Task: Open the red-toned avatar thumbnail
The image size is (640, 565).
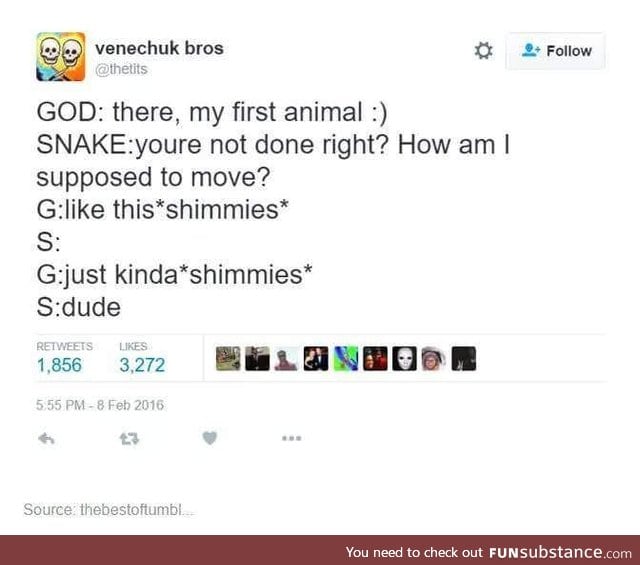Action: [x=375, y=358]
